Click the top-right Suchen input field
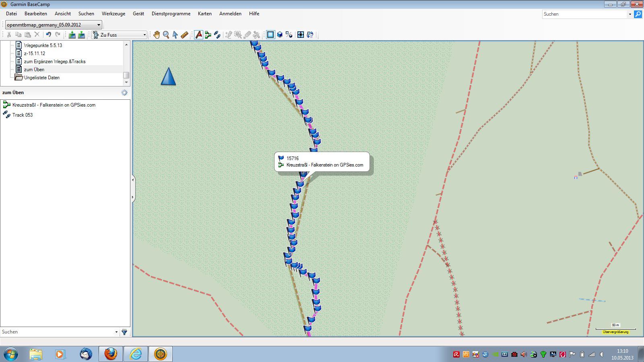 click(x=584, y=14)
